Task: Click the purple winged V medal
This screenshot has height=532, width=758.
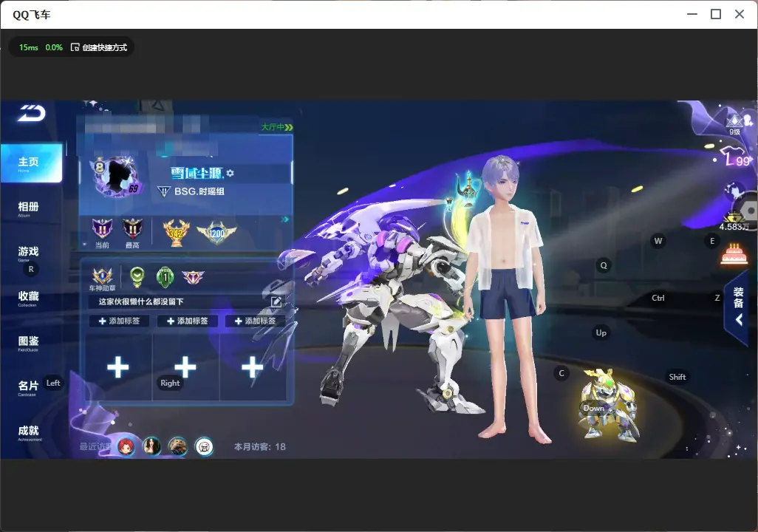Action: tap(193, 277)
